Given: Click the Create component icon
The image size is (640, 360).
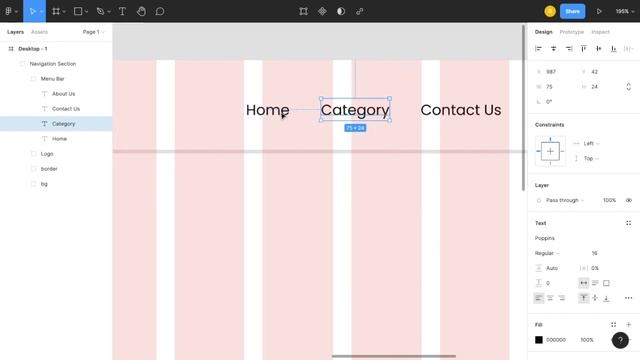Looking at the screenshot, I should coord(322,11).
